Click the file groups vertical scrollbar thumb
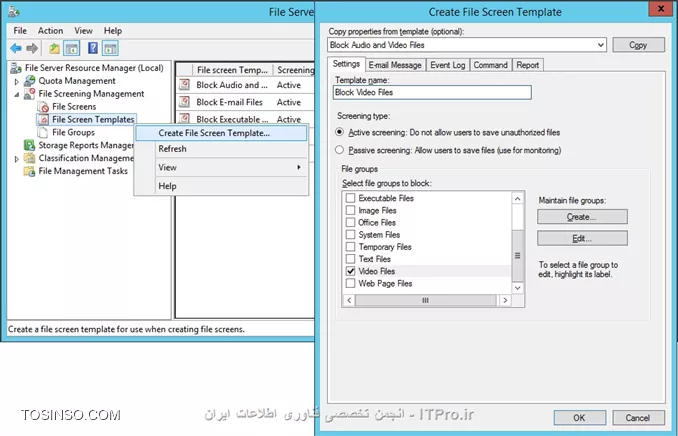Viewport: 678px width, 436px height. [518, 256]
